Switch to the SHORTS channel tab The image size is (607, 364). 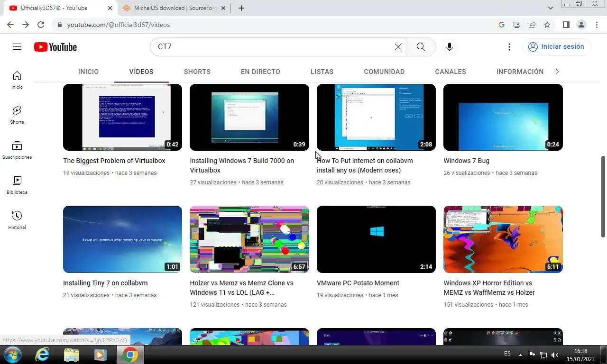click(x=197, y=72)
